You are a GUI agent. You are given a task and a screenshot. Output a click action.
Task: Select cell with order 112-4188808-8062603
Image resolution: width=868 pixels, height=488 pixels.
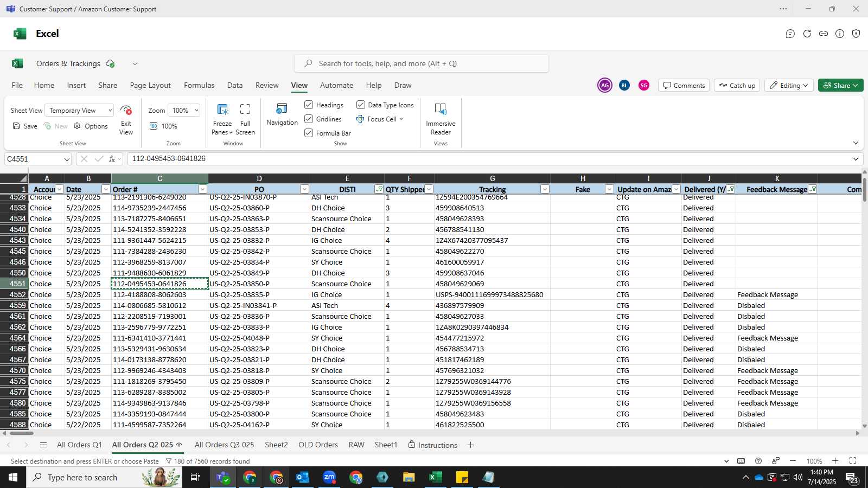coord(159,294)
